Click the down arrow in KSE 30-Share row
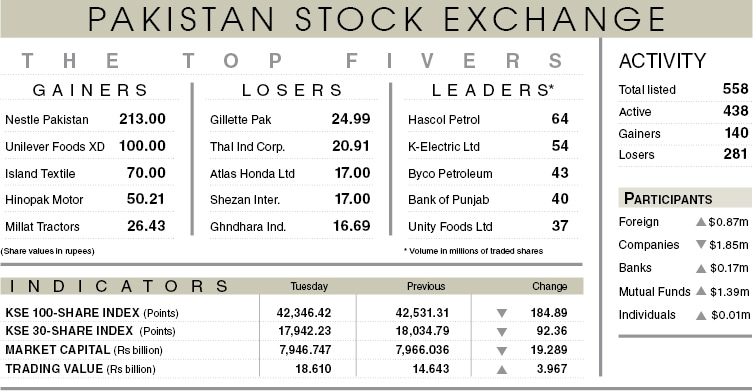This screenshot has height=391, width=753. 502,332
